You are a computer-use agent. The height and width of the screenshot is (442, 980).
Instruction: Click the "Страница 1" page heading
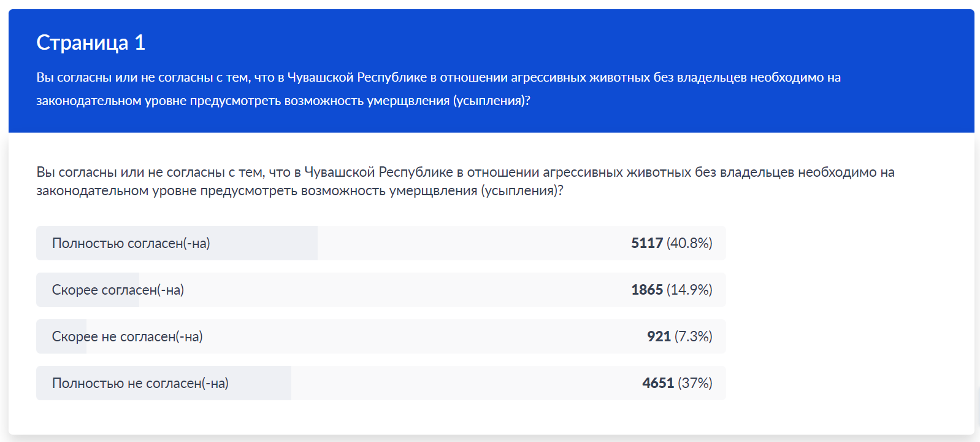91,42
